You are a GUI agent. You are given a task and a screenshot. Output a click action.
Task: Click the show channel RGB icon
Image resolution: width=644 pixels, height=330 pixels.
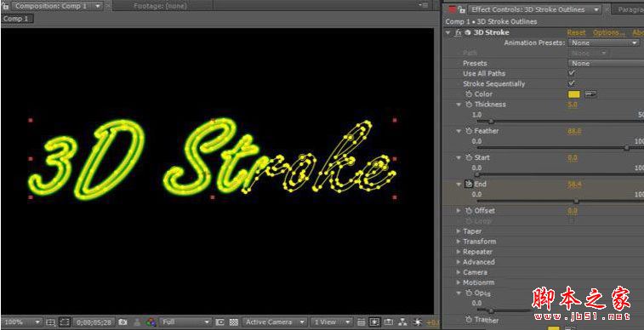[151, 322]
